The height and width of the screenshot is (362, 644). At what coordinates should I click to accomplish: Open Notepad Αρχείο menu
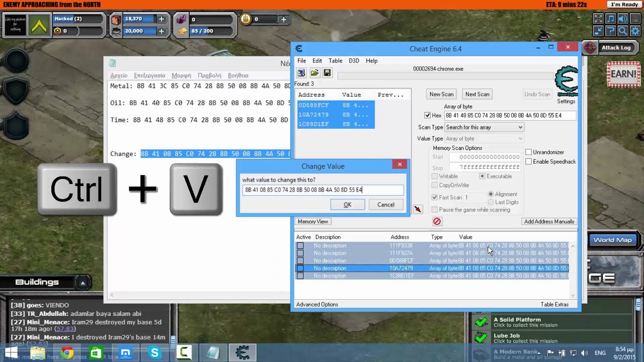point(119,75)
